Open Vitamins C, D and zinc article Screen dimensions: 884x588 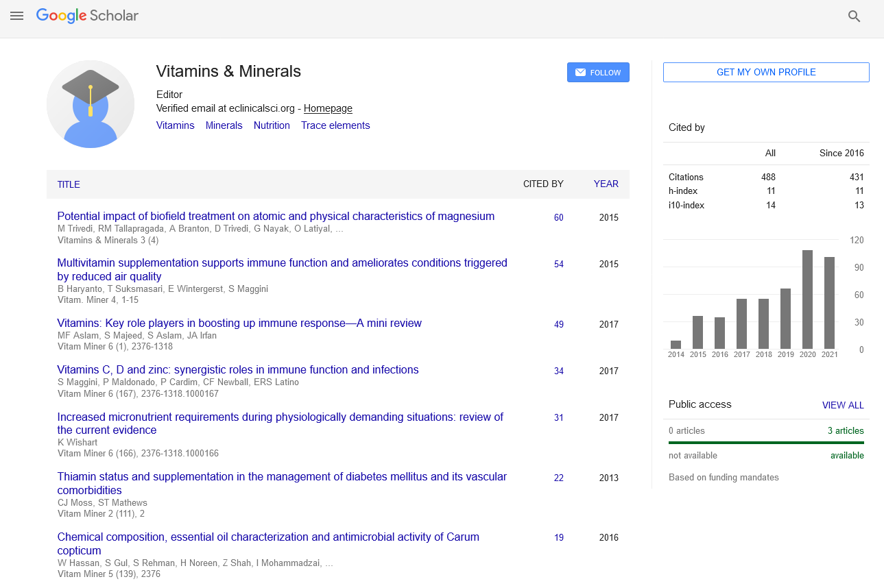[237, 370]
